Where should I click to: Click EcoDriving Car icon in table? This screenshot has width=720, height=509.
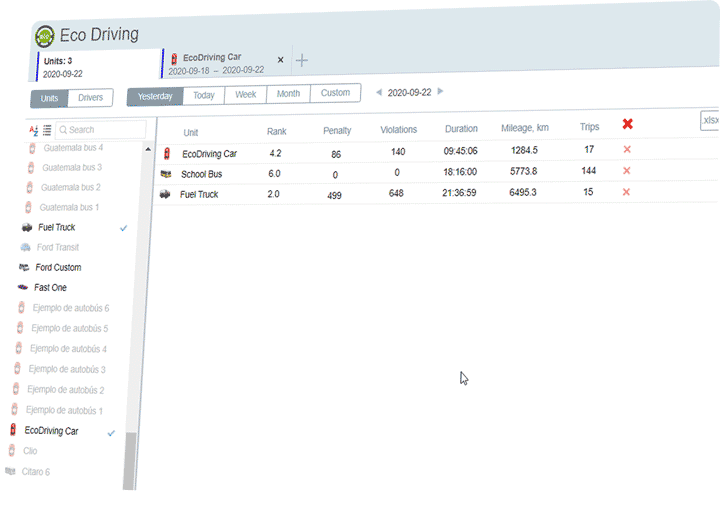pos(167,153)
